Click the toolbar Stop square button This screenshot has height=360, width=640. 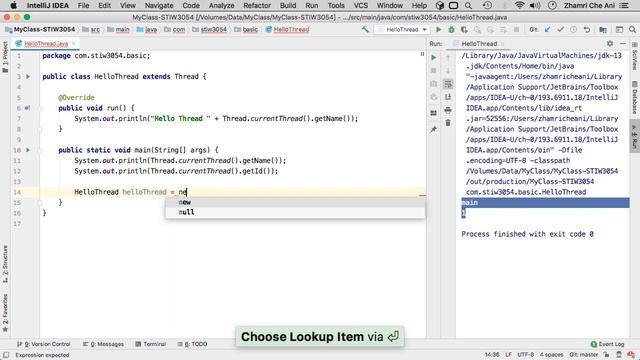(x=516, y=29)
